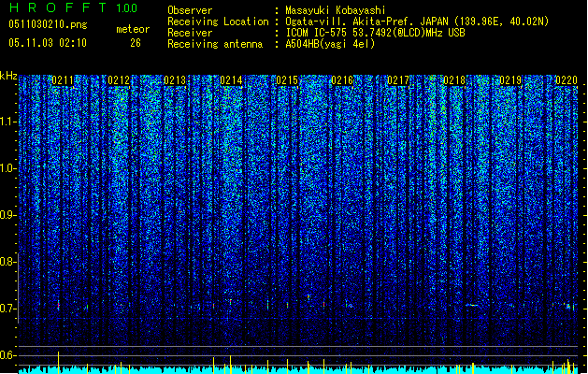
Task: Click the 0.9 frequency axis label
Action: 8,215
